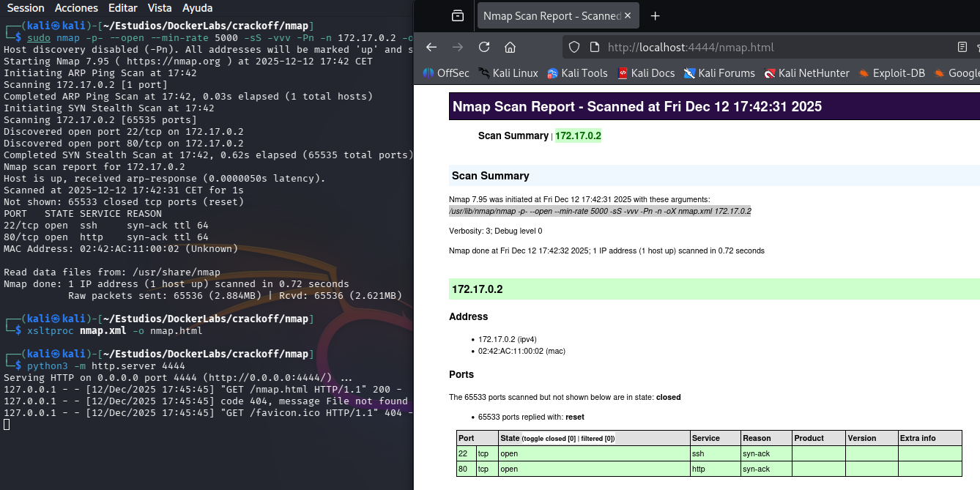The width and height of the screenshot is (980, 490).
Task: Follow the Scan Summary navigation link
Action: tap(513, 136)
